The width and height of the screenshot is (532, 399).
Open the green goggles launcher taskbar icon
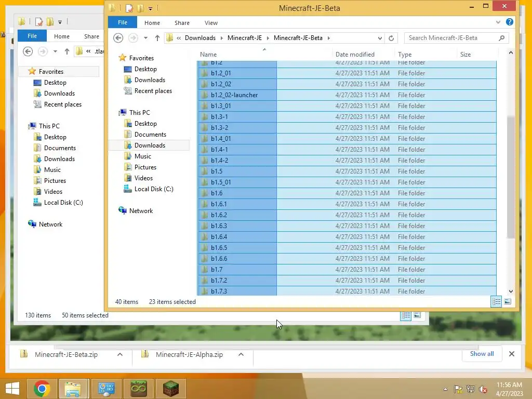tap(138, 389)
